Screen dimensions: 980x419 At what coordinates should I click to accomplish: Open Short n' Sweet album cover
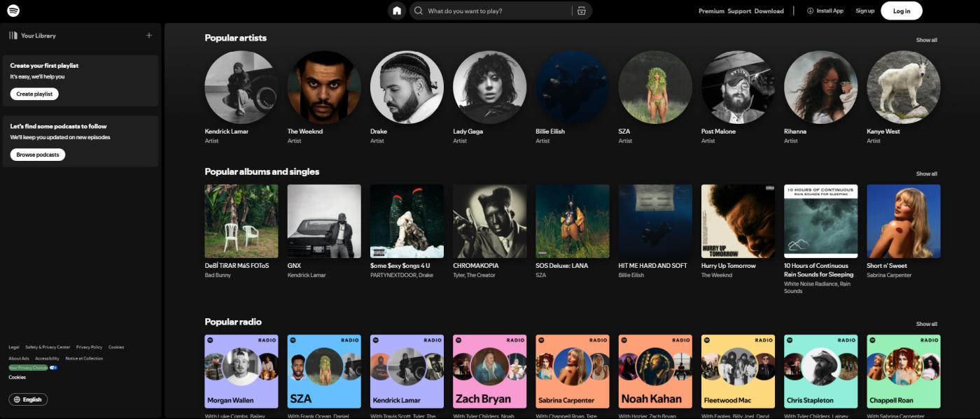point(904,221)
